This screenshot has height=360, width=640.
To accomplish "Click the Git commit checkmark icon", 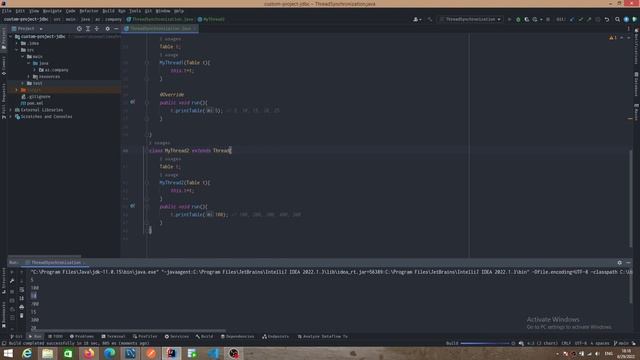I will pos(580,19).
